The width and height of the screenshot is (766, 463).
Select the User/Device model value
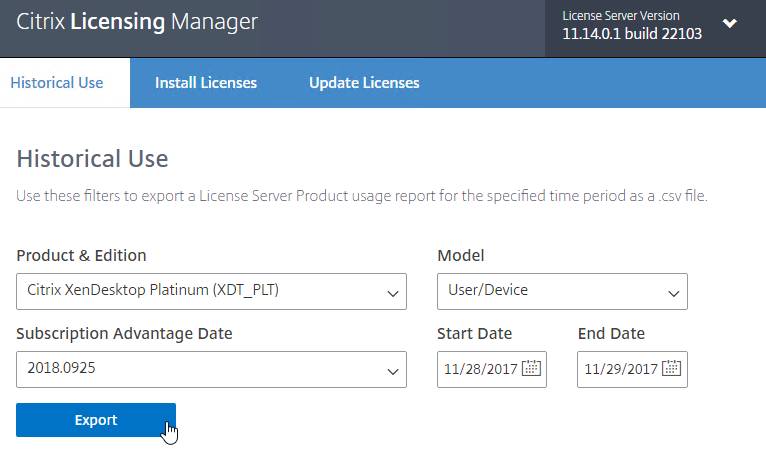tap(488, 290)
